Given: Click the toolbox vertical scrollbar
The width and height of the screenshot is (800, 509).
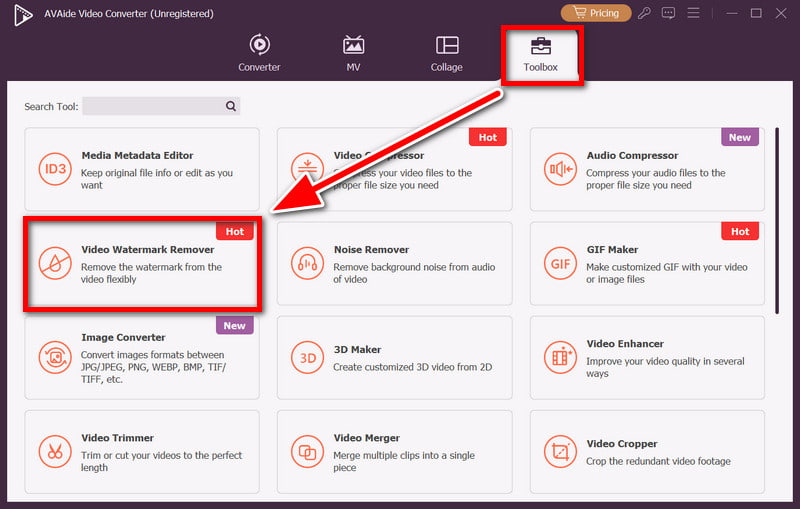Looking at the screenshot, I should (x=777, y=220).
